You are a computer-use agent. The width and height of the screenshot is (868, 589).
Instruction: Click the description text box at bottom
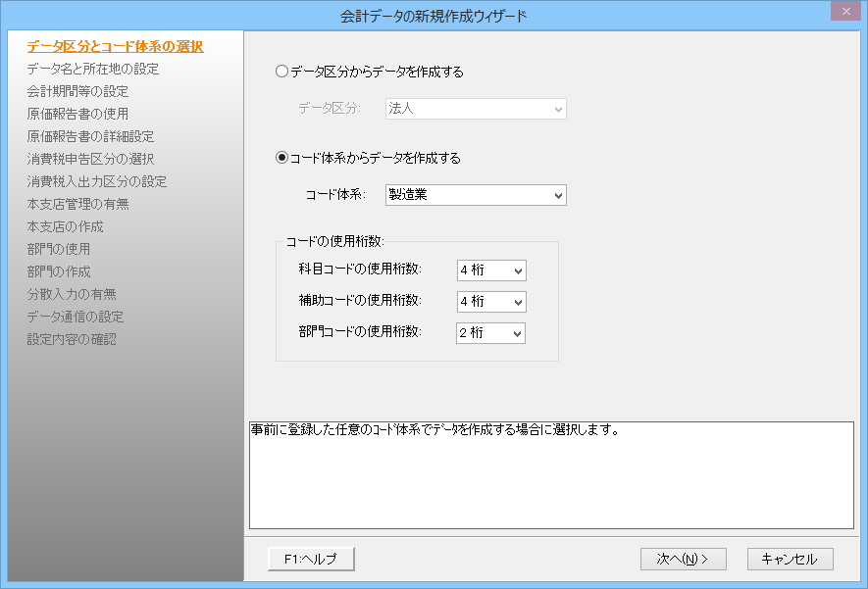point(551,475)
